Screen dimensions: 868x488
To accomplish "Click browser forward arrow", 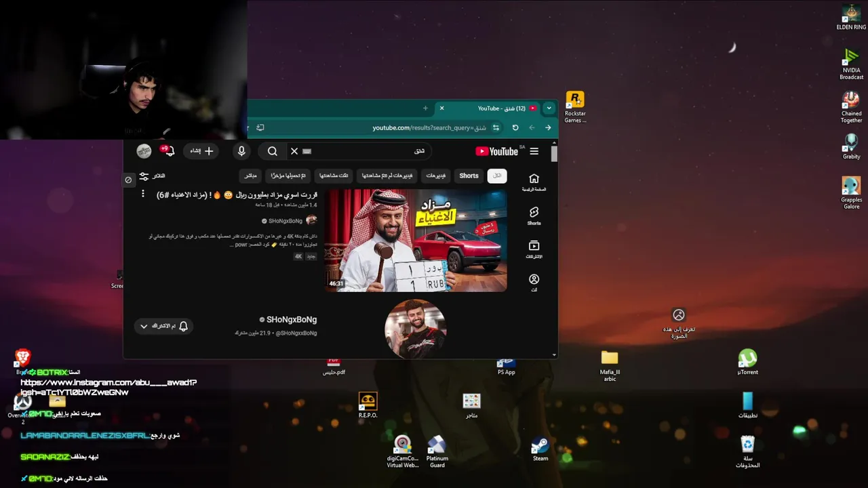I will (548, 127).
